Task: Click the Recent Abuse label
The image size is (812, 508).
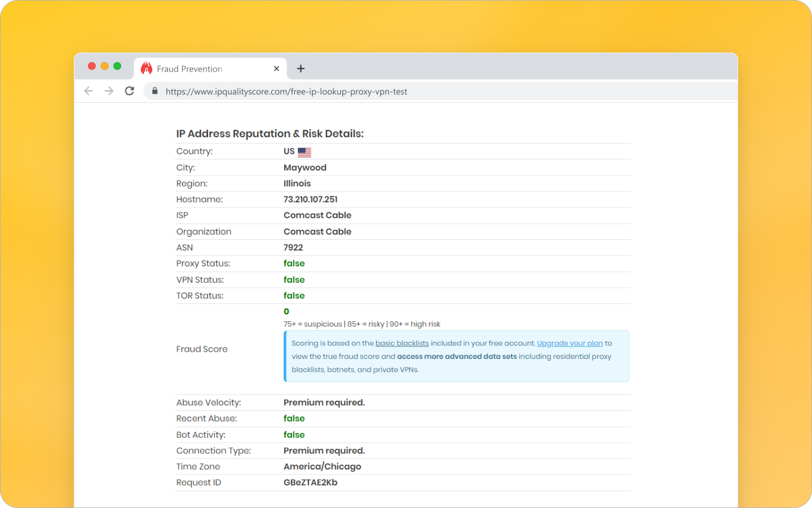Action: pyautogui.click(x=206, y=418)
